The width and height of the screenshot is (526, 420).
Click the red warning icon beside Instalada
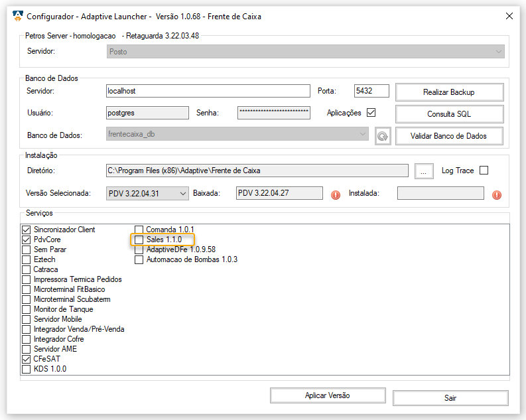pyautogui.click(x=497, y=194)
